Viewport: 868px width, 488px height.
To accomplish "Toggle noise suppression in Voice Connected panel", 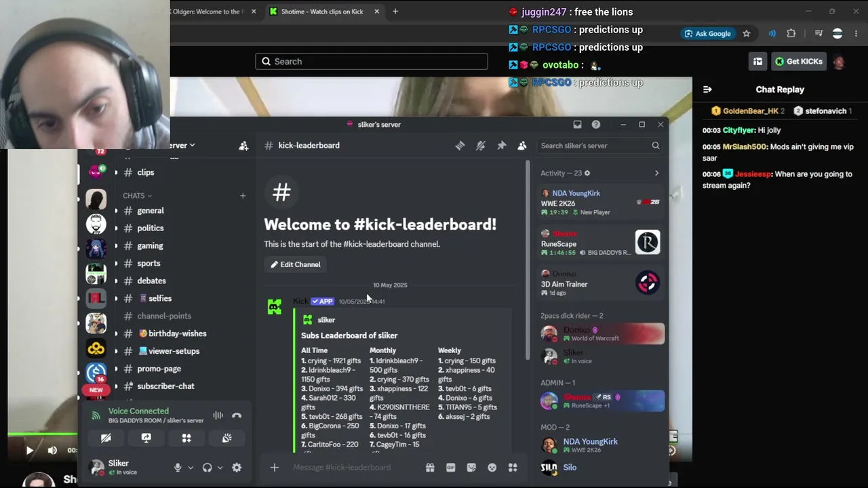I will [218, 415].
